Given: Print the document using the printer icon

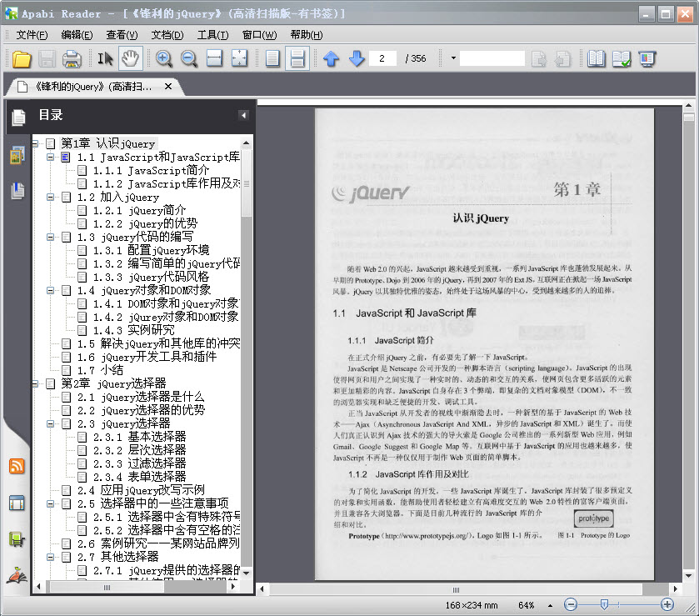Looking at the screenshot, I should tap(72, 59).
